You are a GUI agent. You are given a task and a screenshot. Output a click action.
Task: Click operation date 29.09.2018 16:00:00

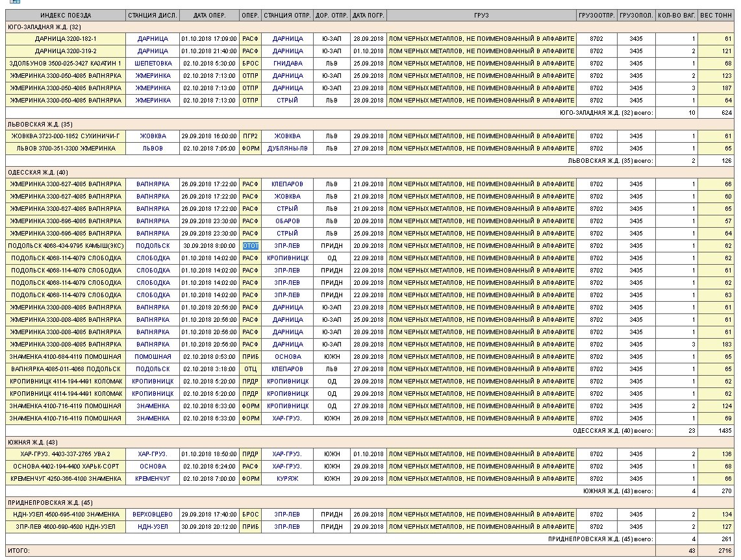pyautogui.click(x=209, y=136)
